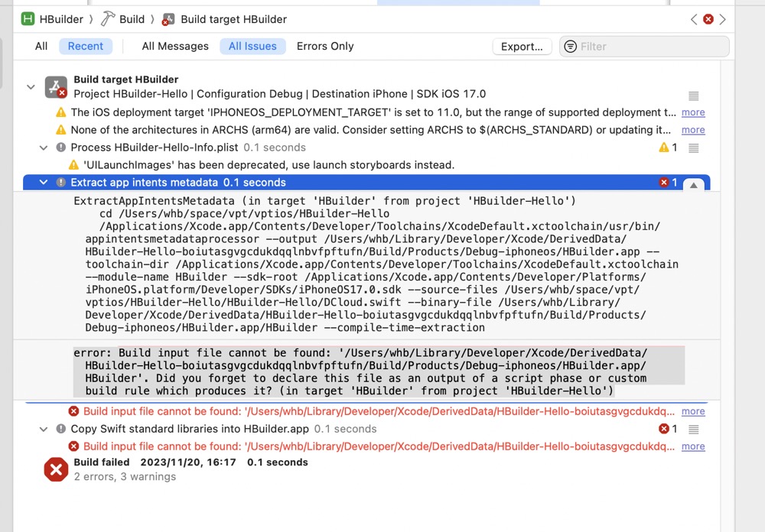
Task: Switch to All Issues view
Action: [x=252, y=47]
